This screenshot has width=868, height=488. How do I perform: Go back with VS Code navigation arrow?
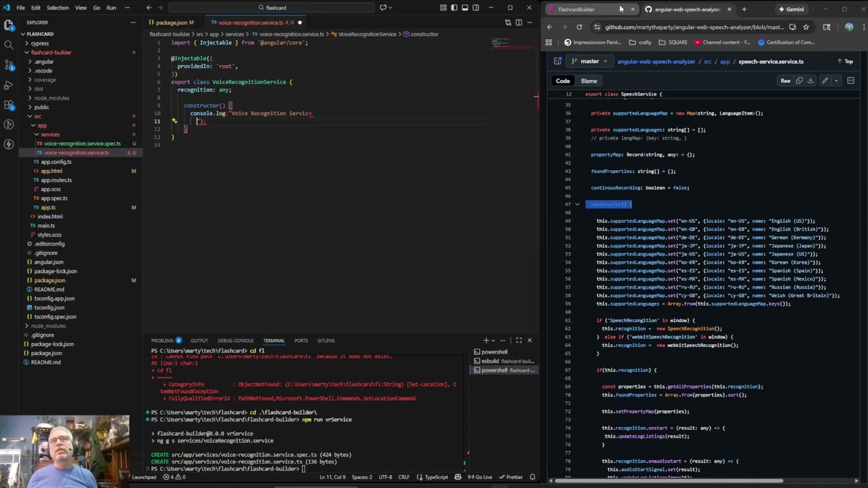pos(149,7)
